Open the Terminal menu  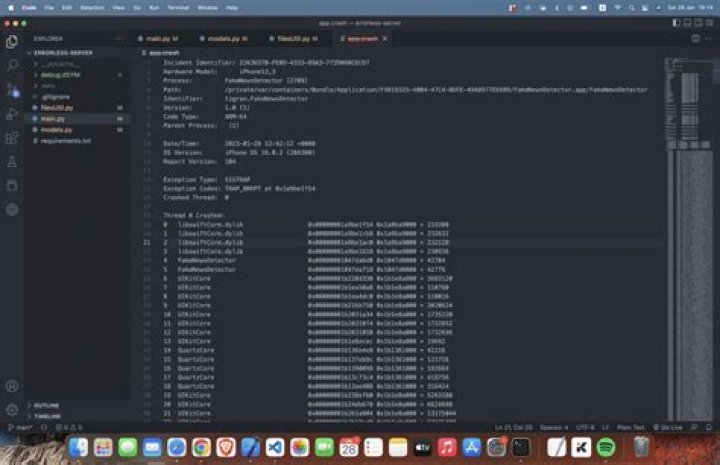tap(179, 8)
